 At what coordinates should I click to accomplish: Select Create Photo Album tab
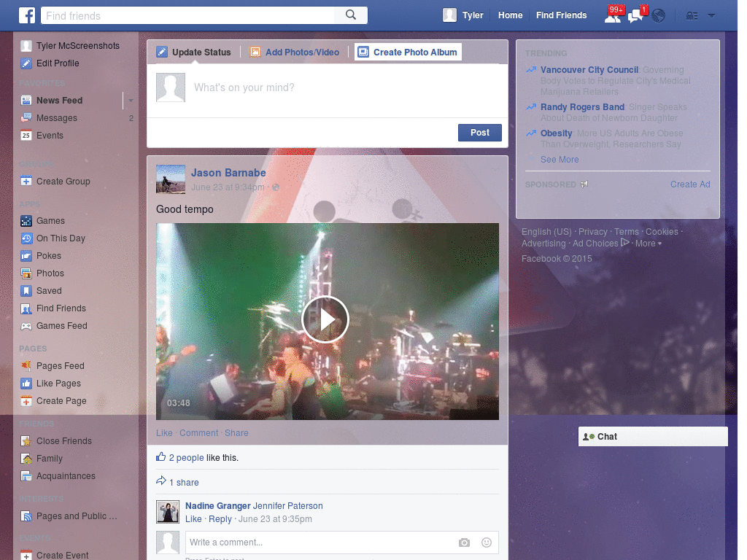[x=409, y=52]
